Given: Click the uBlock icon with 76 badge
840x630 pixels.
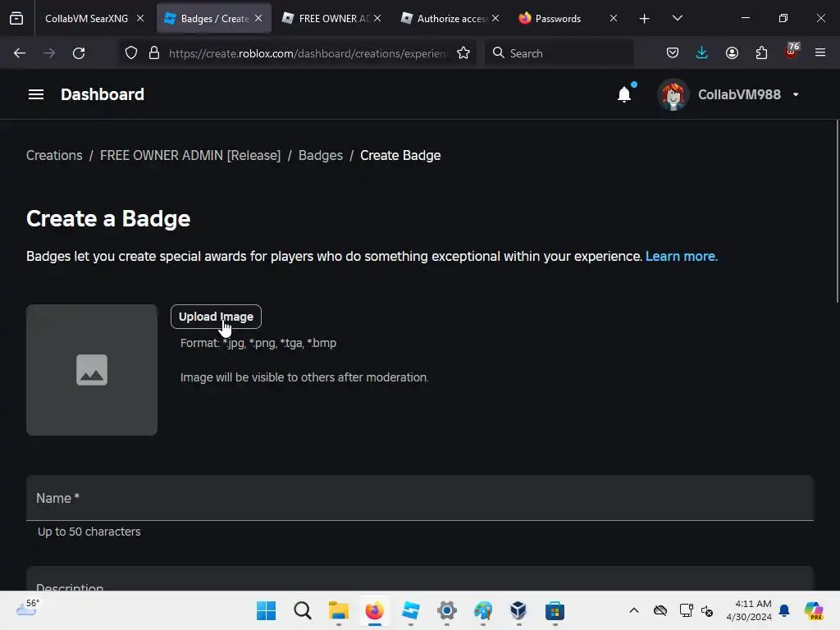Looking at the screenshot, I should click(x=792, y=52).
